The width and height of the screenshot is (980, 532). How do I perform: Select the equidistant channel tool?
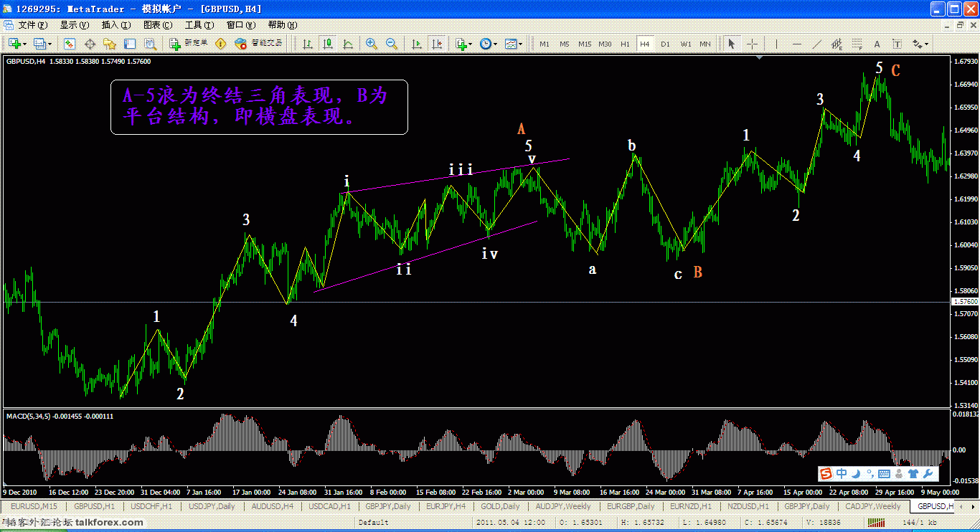click(837, 44)
